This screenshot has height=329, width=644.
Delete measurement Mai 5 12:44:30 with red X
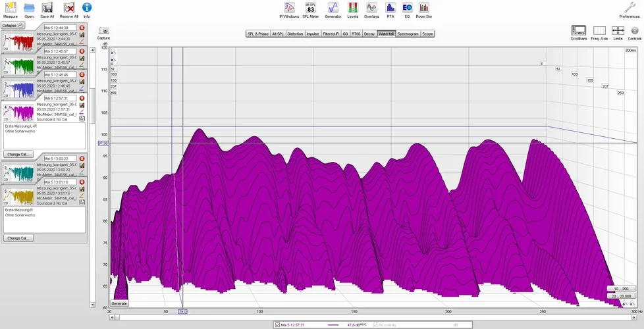[x=82, y=28]
